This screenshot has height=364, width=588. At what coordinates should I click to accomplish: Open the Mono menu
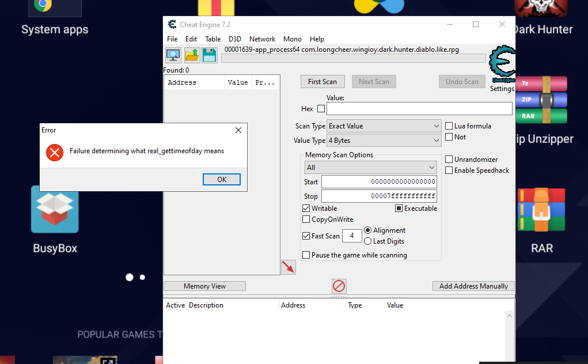(293, 39)
